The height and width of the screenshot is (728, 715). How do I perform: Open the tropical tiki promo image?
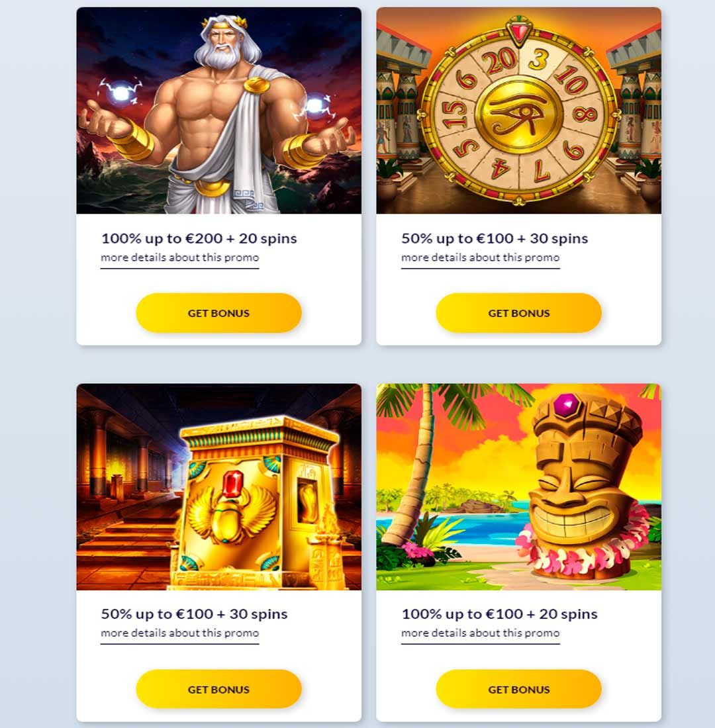[x=518, y=486]
